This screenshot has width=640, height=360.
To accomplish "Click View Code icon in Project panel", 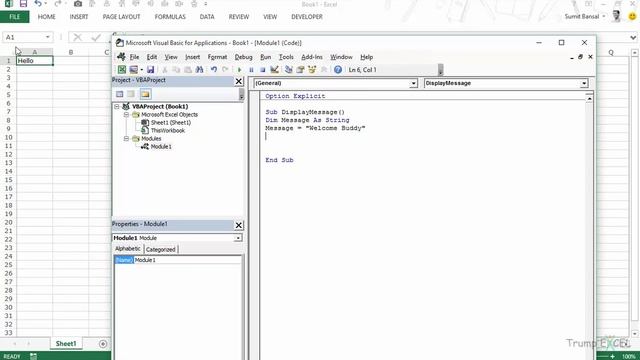I will pos(119,94).
